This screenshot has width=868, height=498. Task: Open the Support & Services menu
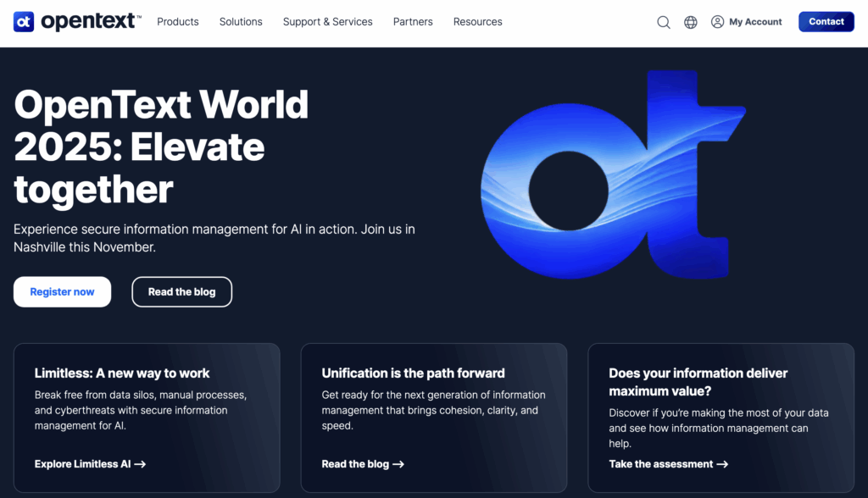[x=328, y=21]
